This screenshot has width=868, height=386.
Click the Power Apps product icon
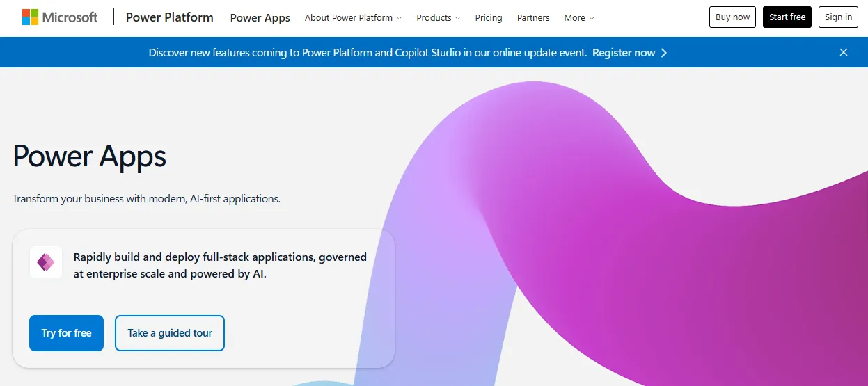[x=46, y=262]
